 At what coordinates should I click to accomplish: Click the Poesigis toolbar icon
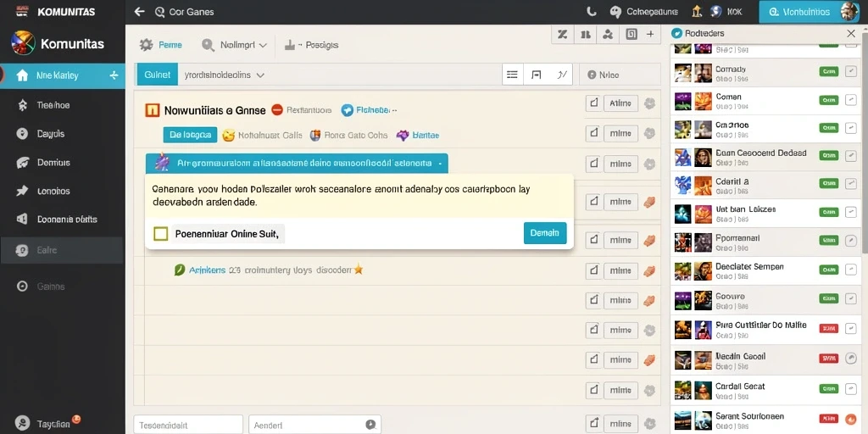pyautogui.click(x=290, y=45)
